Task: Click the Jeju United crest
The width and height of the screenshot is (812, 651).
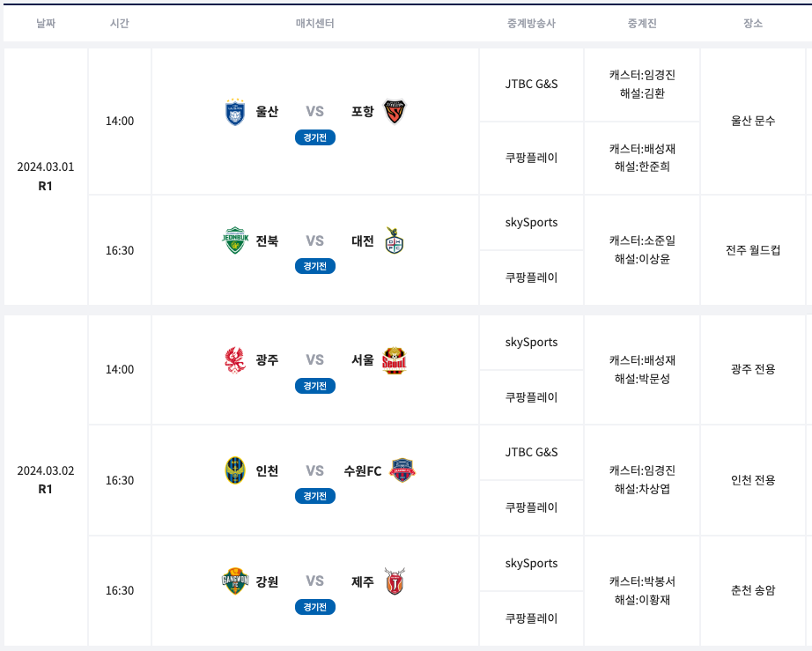Action: point(395,581)
